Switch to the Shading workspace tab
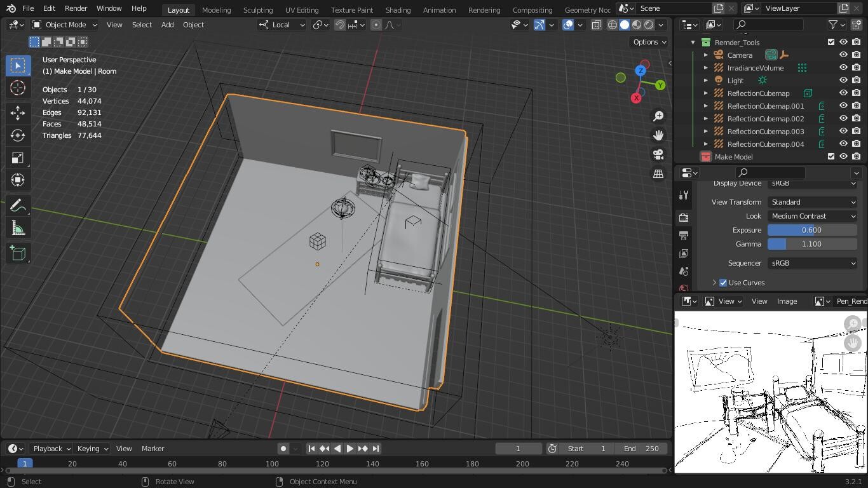The width and height of the screenshot is (868, 488). [x=398, y=10]
